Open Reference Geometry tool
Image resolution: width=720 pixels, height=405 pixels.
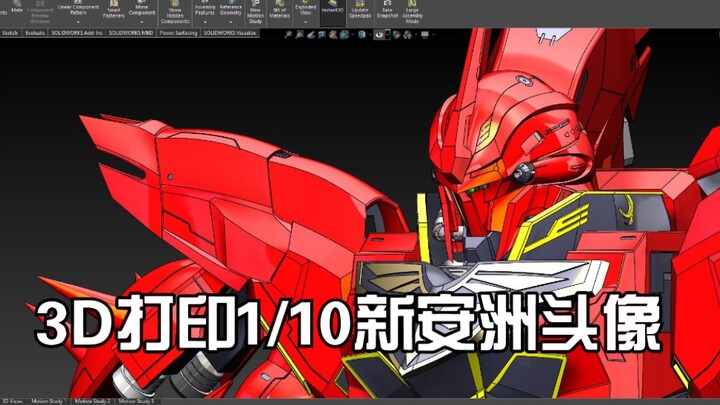pos(231,9)
